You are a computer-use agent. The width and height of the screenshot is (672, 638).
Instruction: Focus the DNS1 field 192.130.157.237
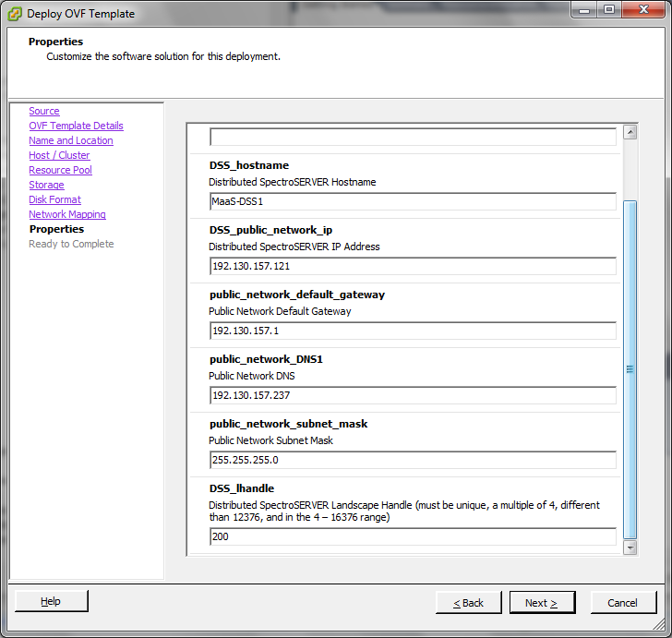click(413, 395)
